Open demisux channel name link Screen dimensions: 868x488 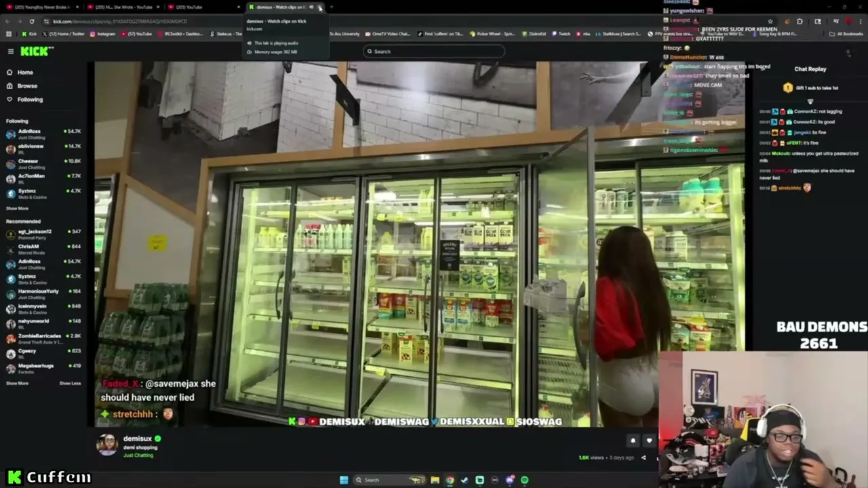pyautogui.click(x=138, y=439)
